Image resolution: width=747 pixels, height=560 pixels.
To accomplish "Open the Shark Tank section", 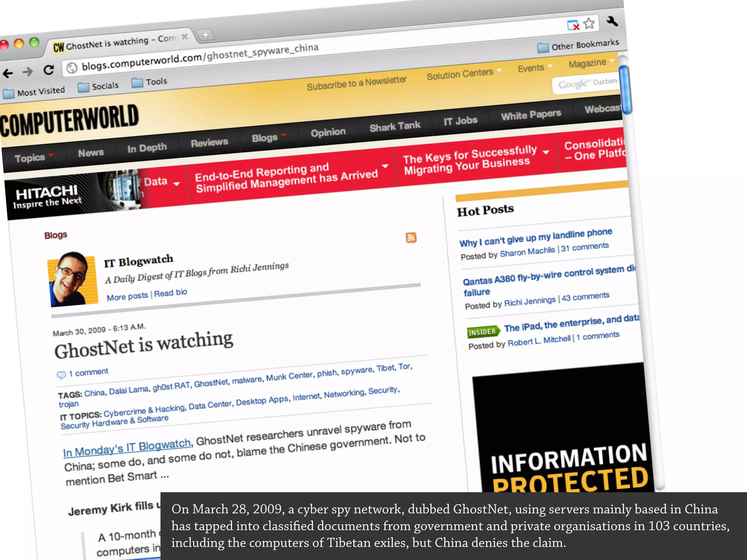I will 395,126.
